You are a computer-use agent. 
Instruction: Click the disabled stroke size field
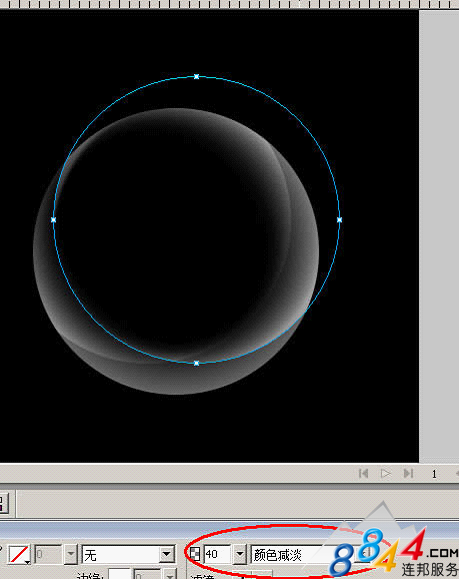click(48, 554)
